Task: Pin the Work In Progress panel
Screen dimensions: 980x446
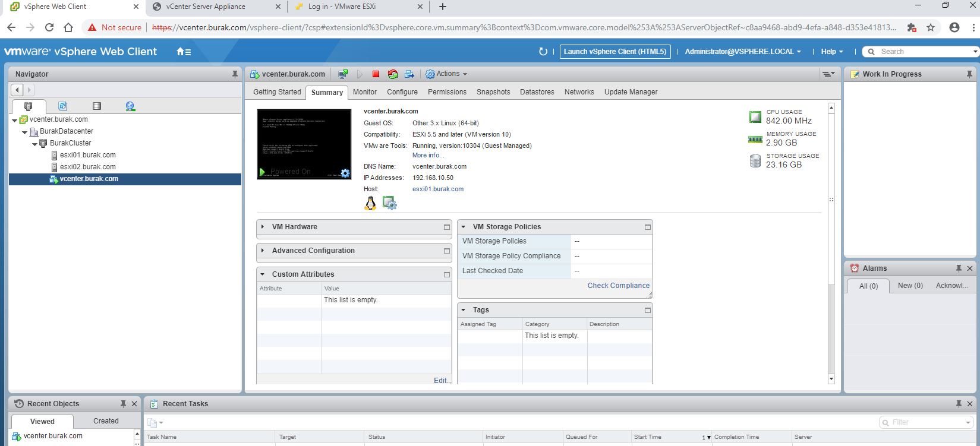Action: pyautogui.click(x=970, y=74)
